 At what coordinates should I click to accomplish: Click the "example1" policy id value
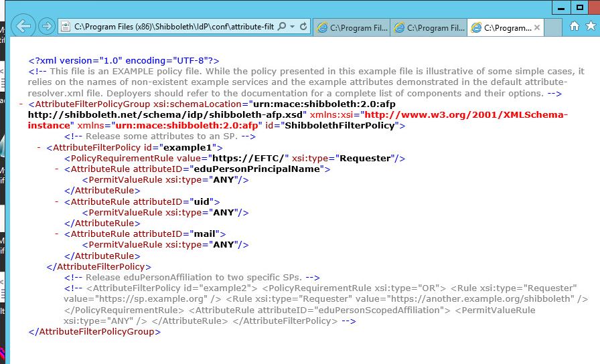coord(187,148)
